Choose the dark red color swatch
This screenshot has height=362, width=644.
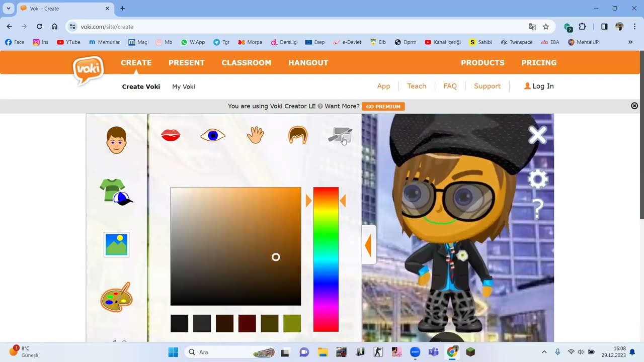point(247,323)
